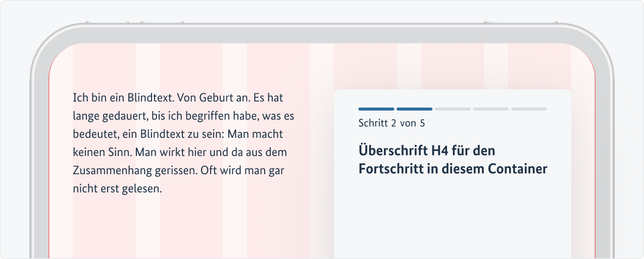Screen dimensions: 644x259
Task: Click the fifth and last progress segment
Action: (529, 109)
